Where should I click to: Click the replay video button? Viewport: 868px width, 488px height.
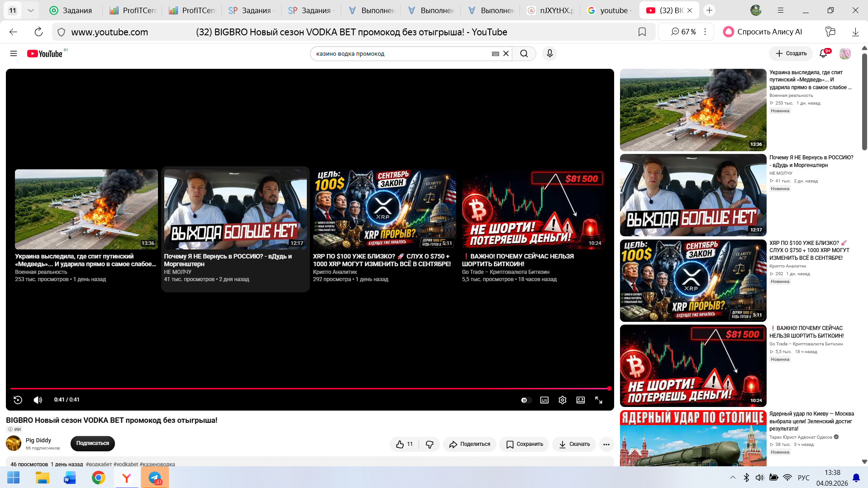[x=18, y=400]
